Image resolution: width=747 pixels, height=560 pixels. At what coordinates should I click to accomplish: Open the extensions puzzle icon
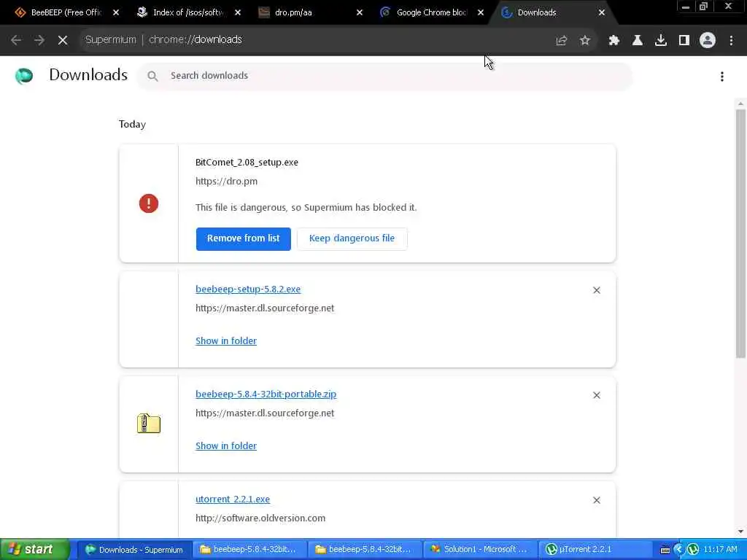[x=614, y=40]
